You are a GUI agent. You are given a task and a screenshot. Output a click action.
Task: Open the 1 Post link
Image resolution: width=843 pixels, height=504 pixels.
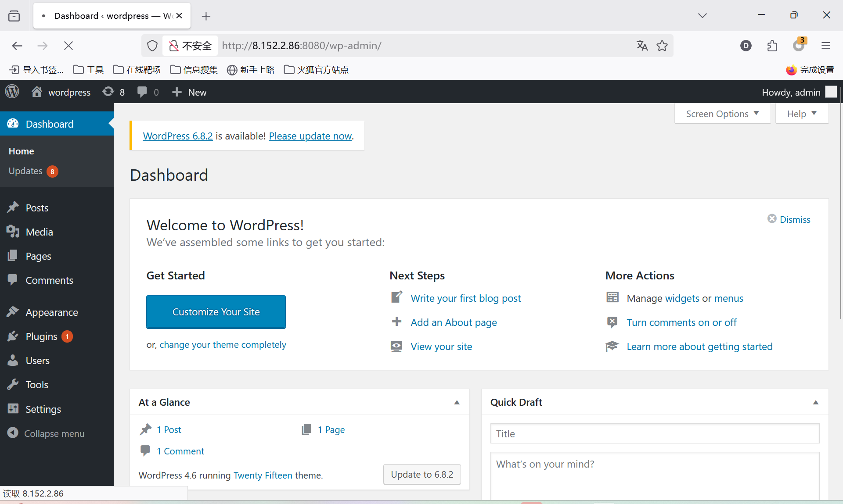tap(169, 429)
